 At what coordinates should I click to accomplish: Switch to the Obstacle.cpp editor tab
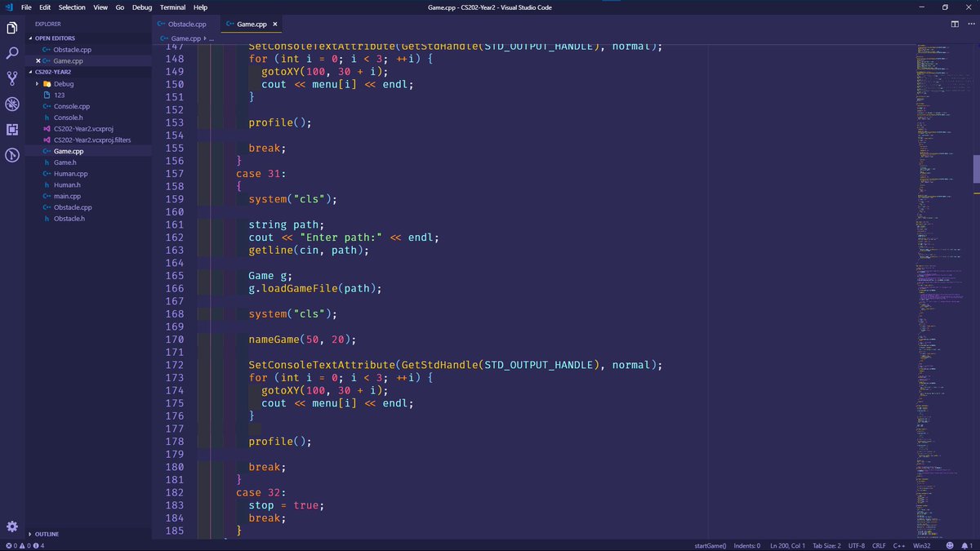186,24
